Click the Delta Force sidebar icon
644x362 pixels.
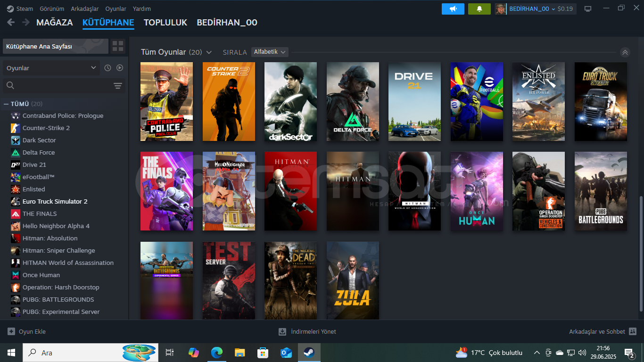coord(15,153)
